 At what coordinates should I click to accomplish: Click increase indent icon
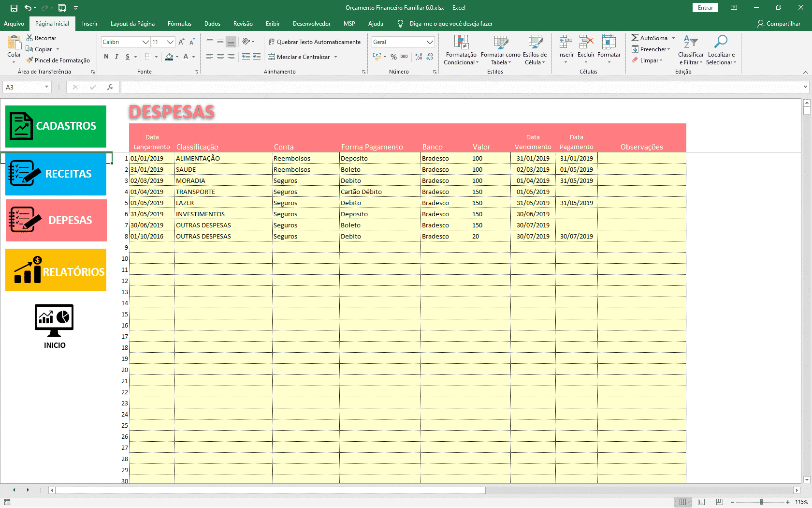[257, 57]
